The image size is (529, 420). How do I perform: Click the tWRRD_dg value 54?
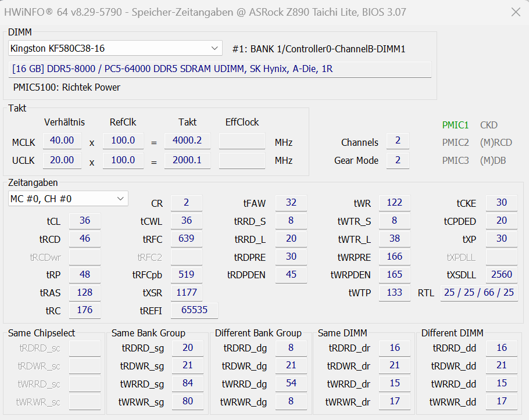pyautogui.click(x=291, y=383)
